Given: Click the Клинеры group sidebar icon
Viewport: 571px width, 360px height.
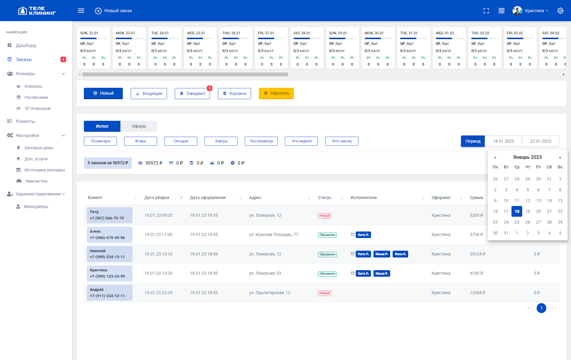Looking at the screenshot, I should (x=10, y=74).
